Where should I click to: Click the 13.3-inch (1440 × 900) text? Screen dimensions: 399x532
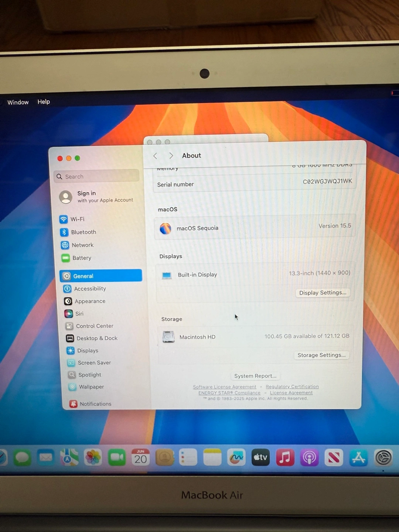tap(320, 273)
